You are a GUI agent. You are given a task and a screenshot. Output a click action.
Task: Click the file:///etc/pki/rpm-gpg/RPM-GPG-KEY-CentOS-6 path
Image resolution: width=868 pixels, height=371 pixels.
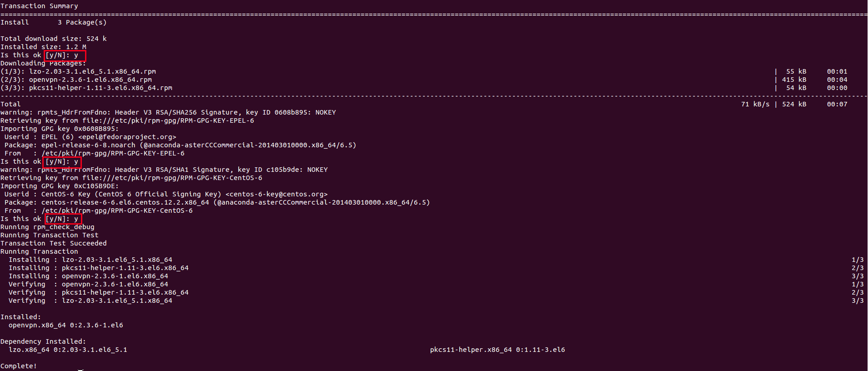tap(172, 178)
